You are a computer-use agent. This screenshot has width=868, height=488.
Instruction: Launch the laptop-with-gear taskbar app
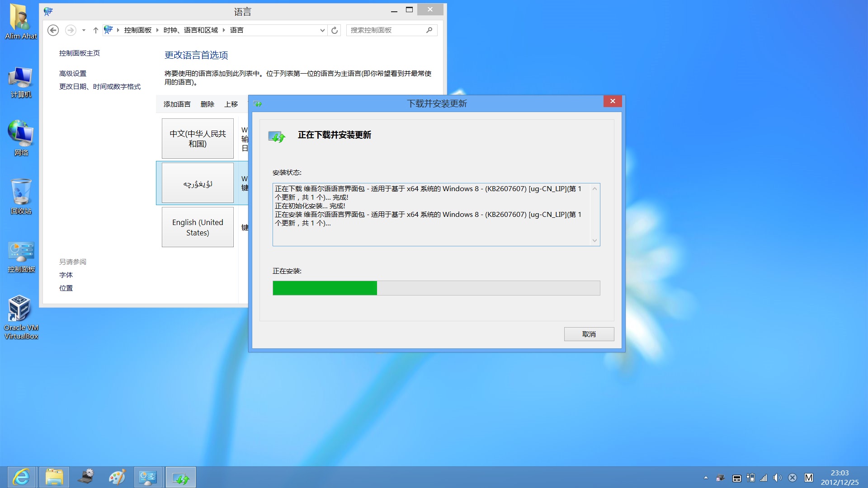[x=85, y=478]
